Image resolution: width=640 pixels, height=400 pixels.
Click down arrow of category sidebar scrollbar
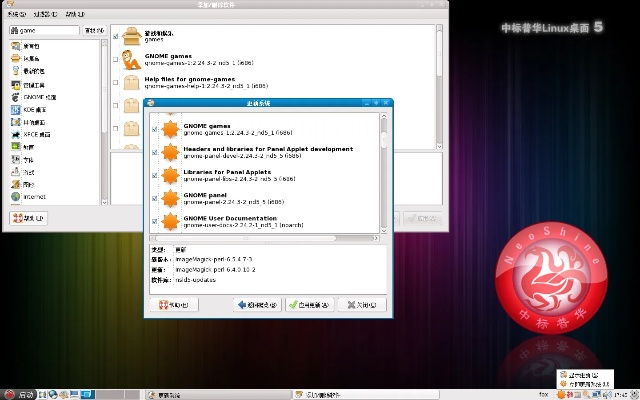click(x=104, y=202)
